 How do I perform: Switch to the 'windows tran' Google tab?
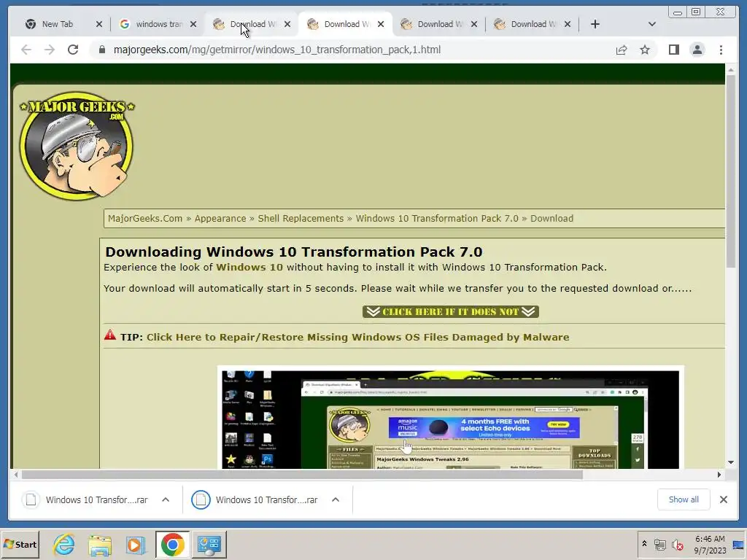pyautogui.click(x=158, y=24)
